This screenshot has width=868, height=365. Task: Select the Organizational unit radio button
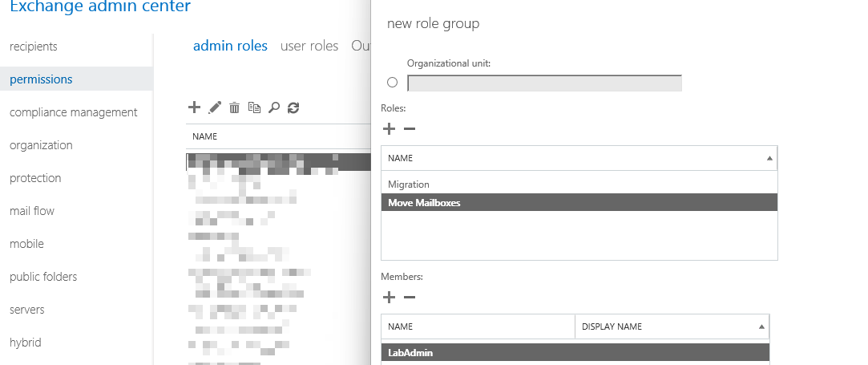click(x=393, y=82)
